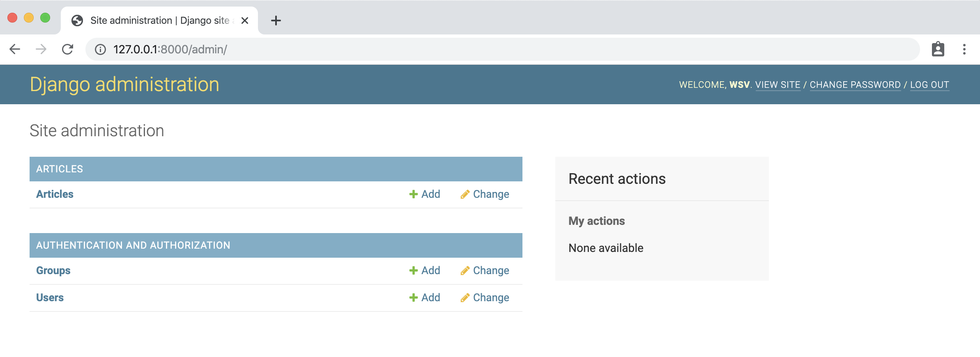Click the address bar URL field

coord(502,49)
